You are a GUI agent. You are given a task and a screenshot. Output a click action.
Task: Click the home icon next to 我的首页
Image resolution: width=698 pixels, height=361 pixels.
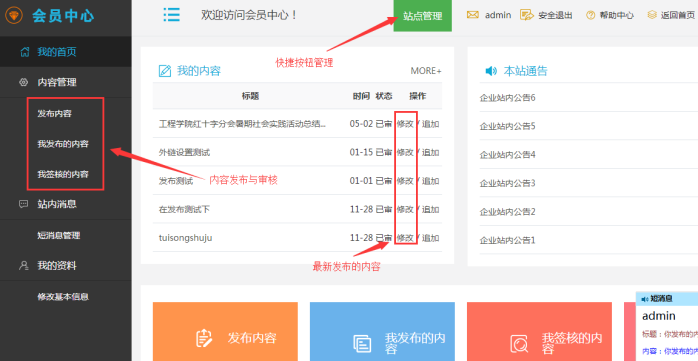point(25,52)
